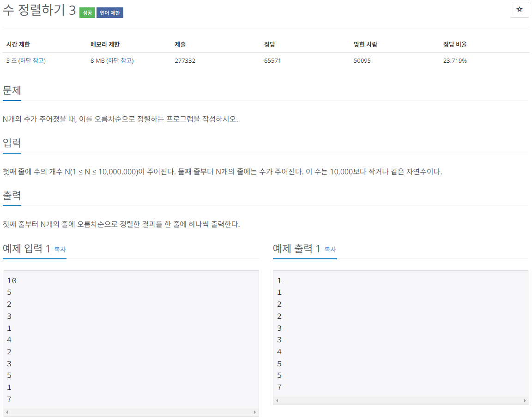Open the 하단 참고 link under 시간 제한
This screenshot has width=532, height=418.
32,61
